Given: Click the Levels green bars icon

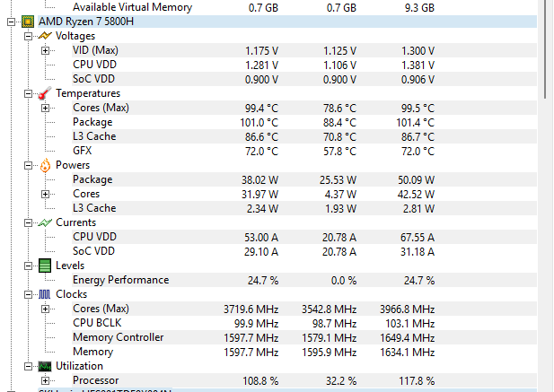Looking at the screenshot, I should click(45, 266).
